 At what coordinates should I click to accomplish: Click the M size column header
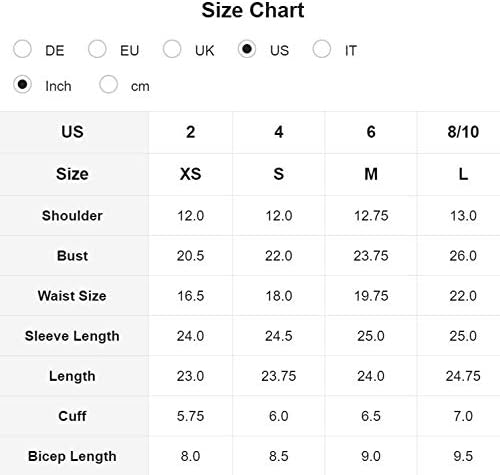(x=371, y=174)
